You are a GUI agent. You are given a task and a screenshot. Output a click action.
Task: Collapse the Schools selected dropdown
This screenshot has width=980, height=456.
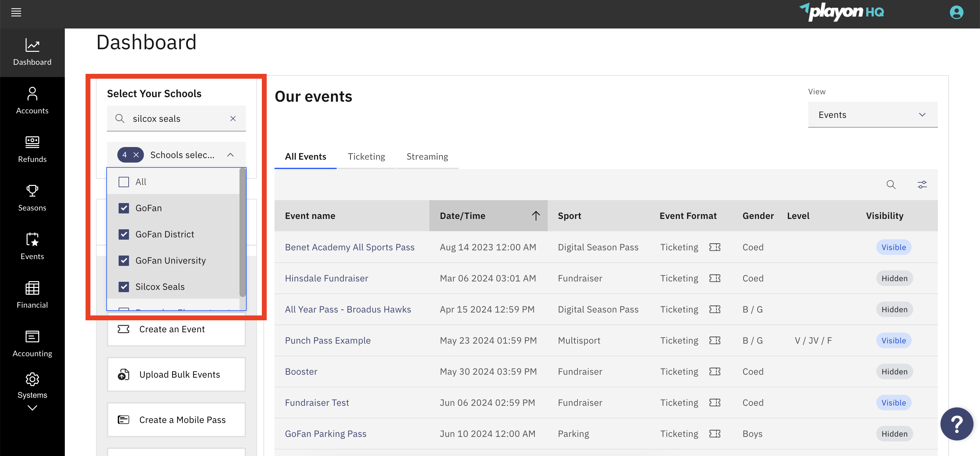click(230, 155)
